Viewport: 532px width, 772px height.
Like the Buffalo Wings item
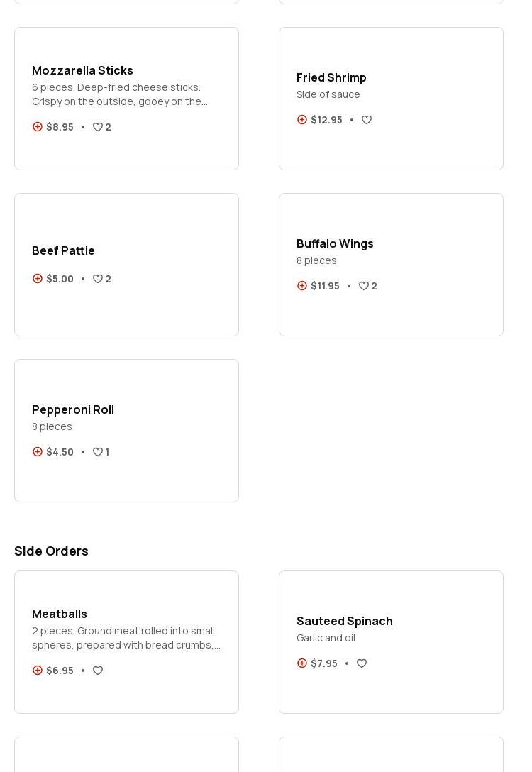(x=364, y=286)
